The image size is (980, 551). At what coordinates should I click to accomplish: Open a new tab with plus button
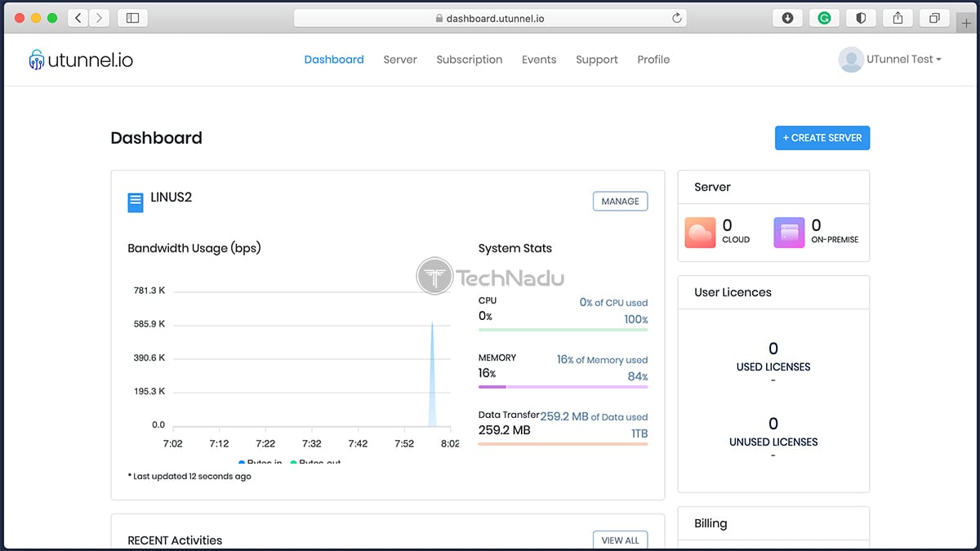[x=967, y=24]
